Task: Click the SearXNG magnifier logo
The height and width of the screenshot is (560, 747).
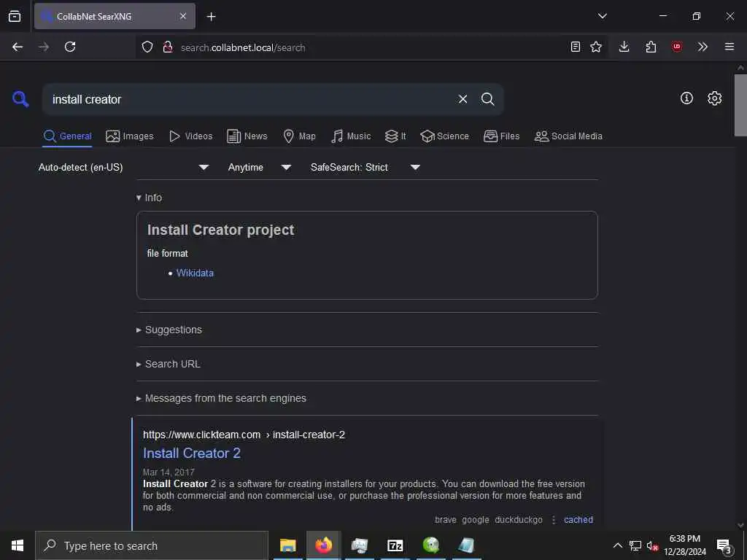Action: 20,99
